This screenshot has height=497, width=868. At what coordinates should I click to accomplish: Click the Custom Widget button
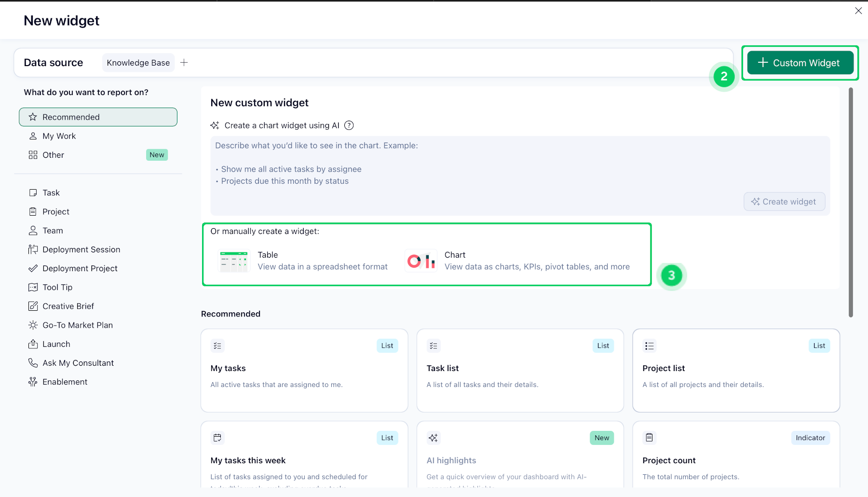[x=800, y=63]
